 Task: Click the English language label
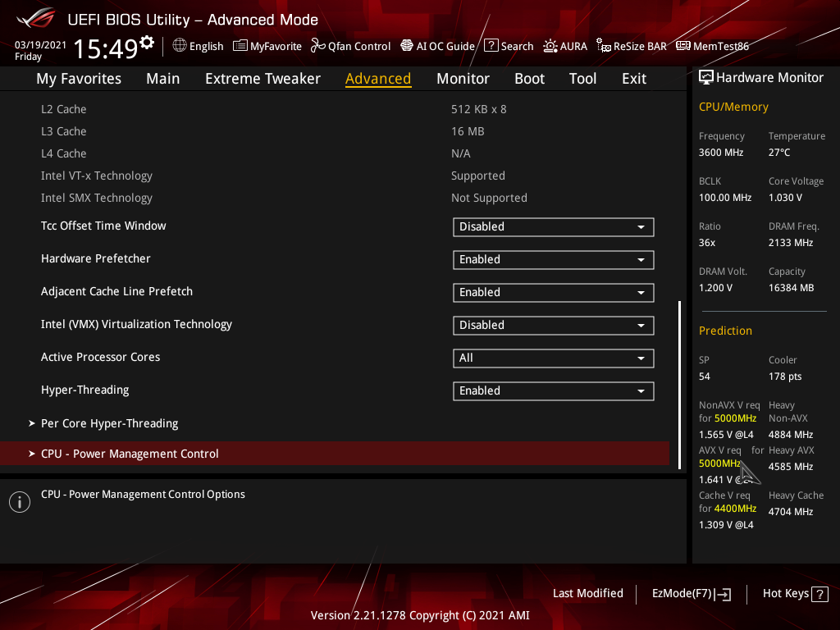[x=206, y=47]
